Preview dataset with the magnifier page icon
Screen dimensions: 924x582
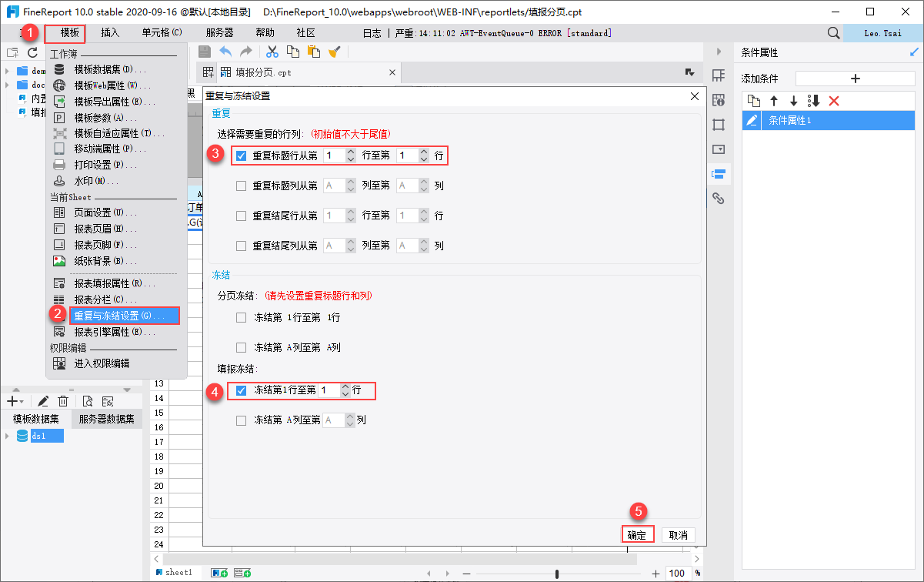coord(88,401)
